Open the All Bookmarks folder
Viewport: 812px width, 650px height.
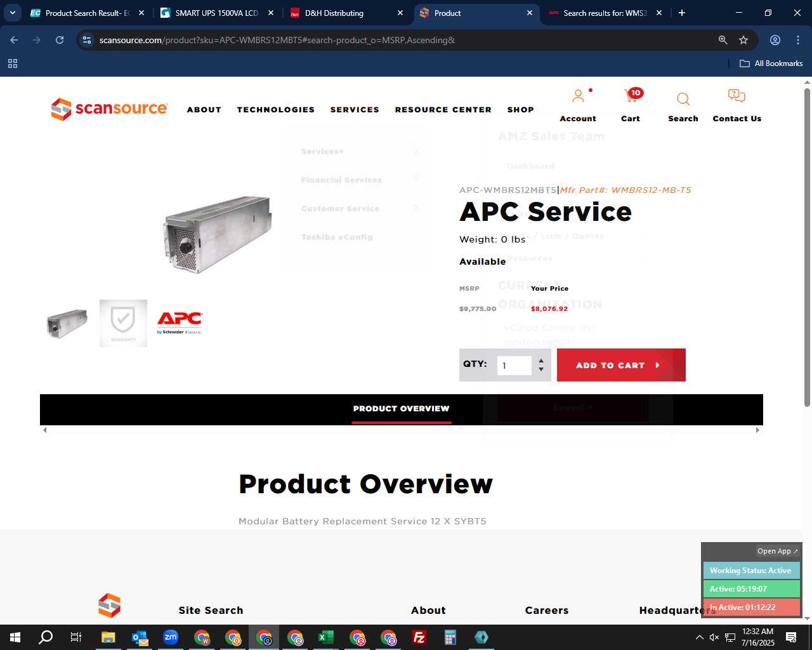point(771,63)
